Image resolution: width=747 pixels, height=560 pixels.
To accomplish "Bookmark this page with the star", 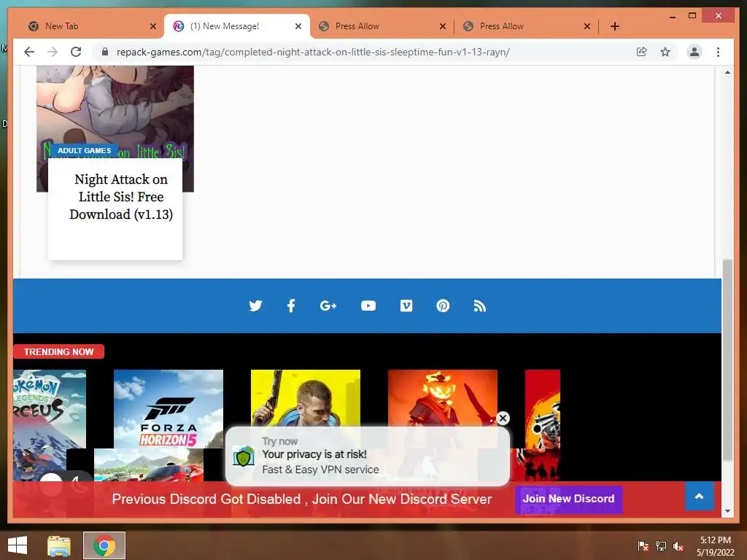I will (665, 52).
